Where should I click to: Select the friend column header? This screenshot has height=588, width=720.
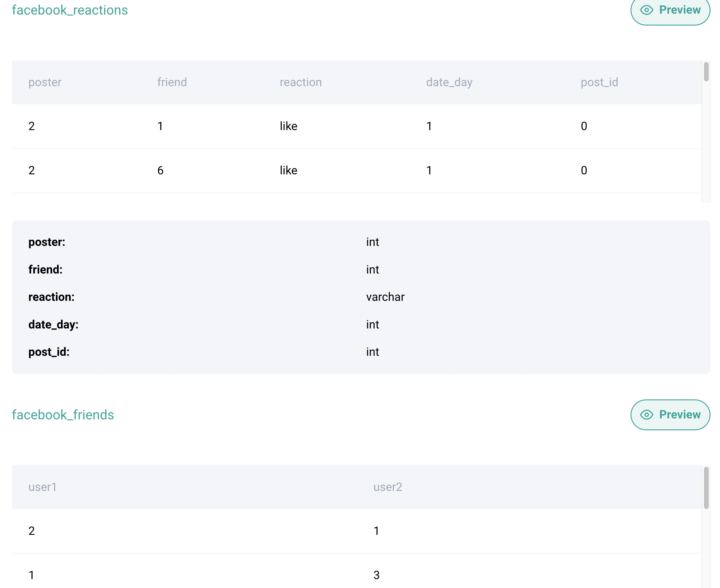(172, 82)
